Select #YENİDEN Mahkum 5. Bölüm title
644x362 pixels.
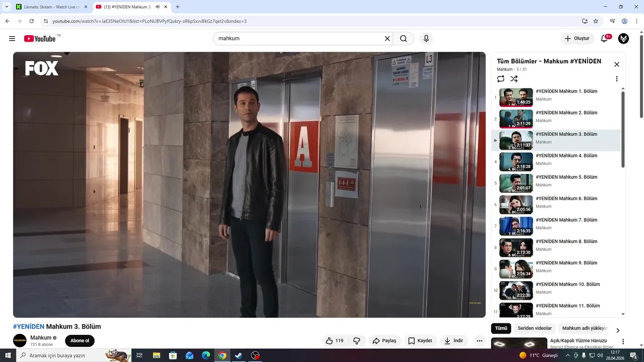click(x=567, y=177)
